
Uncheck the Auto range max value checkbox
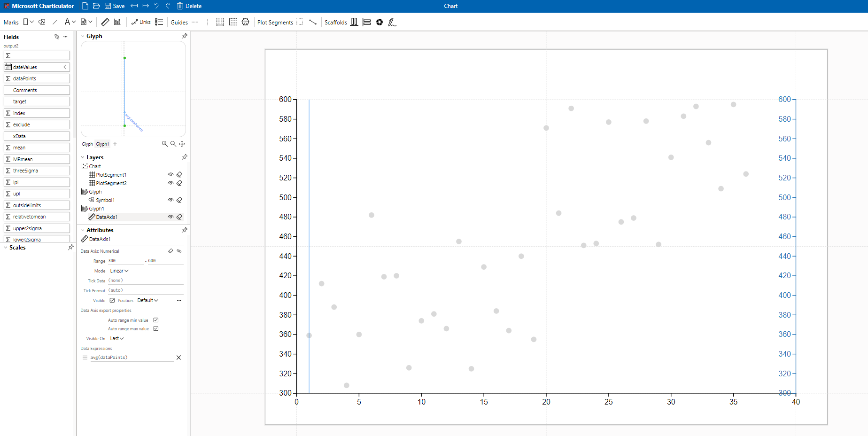tap(156, 328)
